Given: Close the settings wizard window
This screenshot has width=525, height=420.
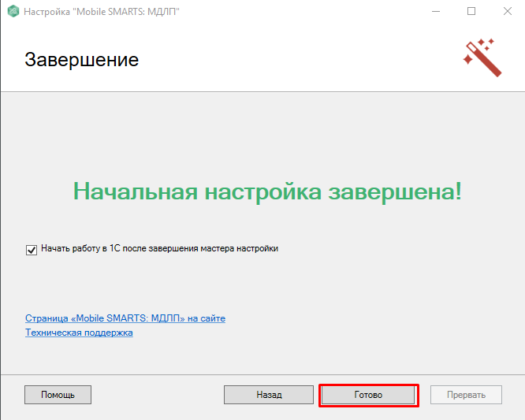Looking at the screenshot, I should (x=508, y=11).
